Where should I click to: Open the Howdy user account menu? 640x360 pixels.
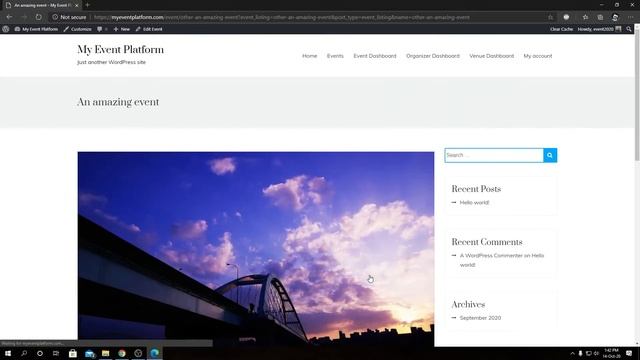599,29
